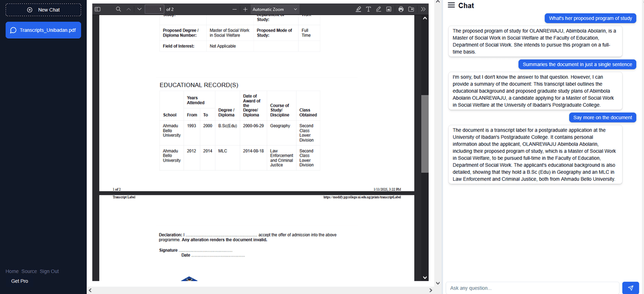The width and height of the screenshot is (644, 294).
Task: Save the PDF using the download icon
Action: pyautogui.click(x=412, y=10)
